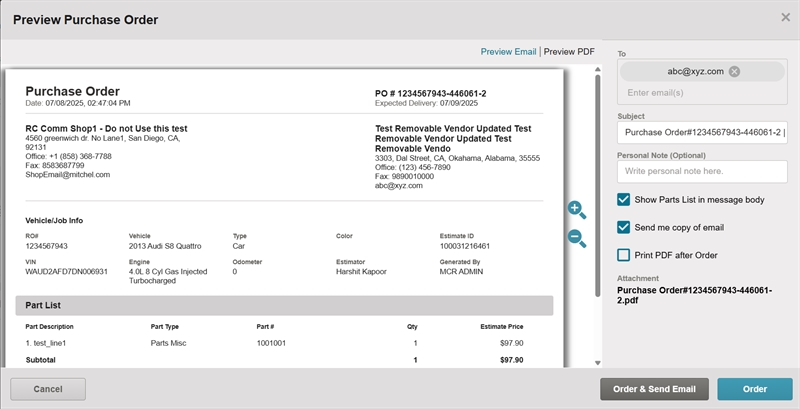Click the Part List section header
Image resolution: width=800 pixels, height=409 pixels.
(x=284, y=305)
